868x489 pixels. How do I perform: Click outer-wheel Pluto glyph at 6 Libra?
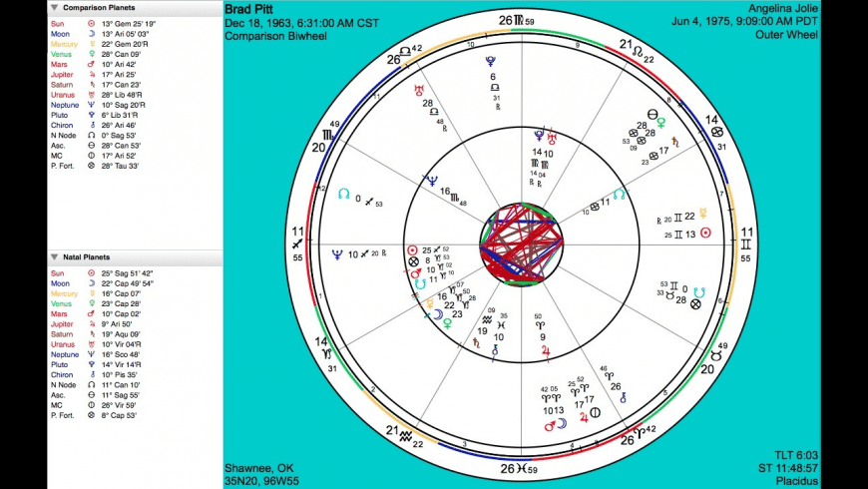(x=491, y=61)
